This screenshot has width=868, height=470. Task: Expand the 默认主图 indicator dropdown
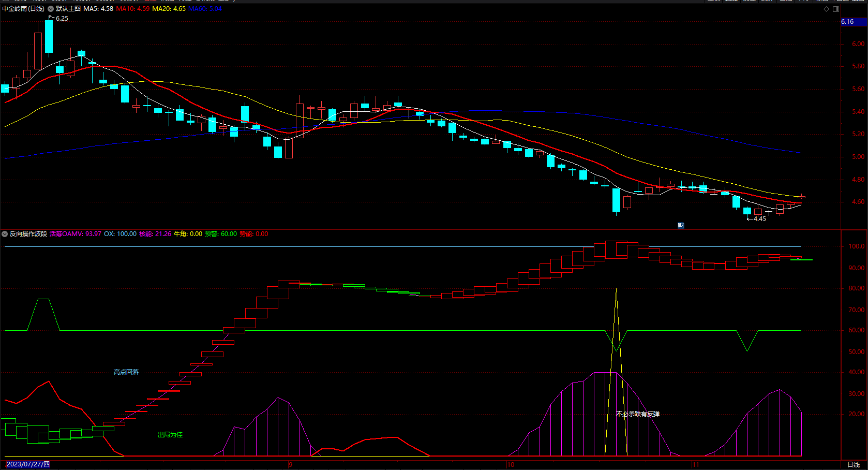click(51, 9)
